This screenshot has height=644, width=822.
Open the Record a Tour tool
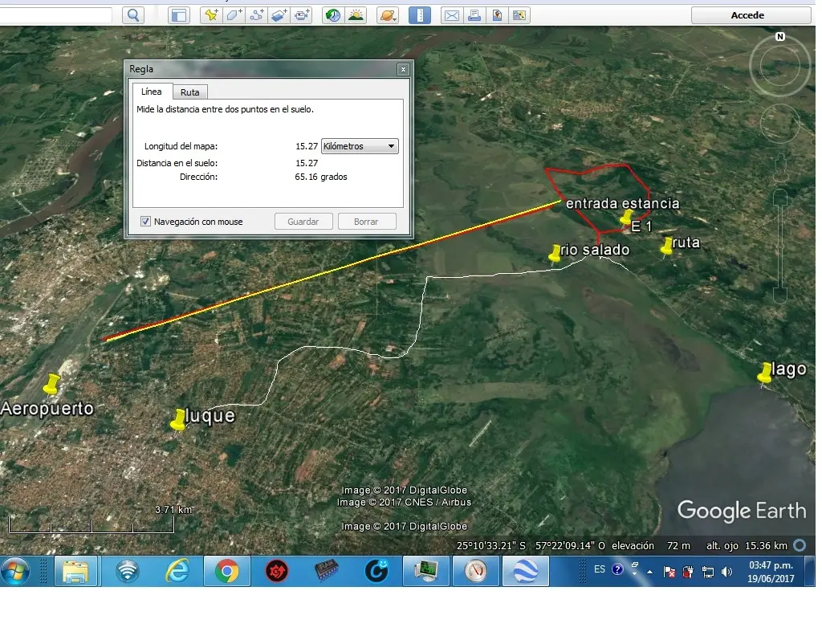[x=302, y=15]
